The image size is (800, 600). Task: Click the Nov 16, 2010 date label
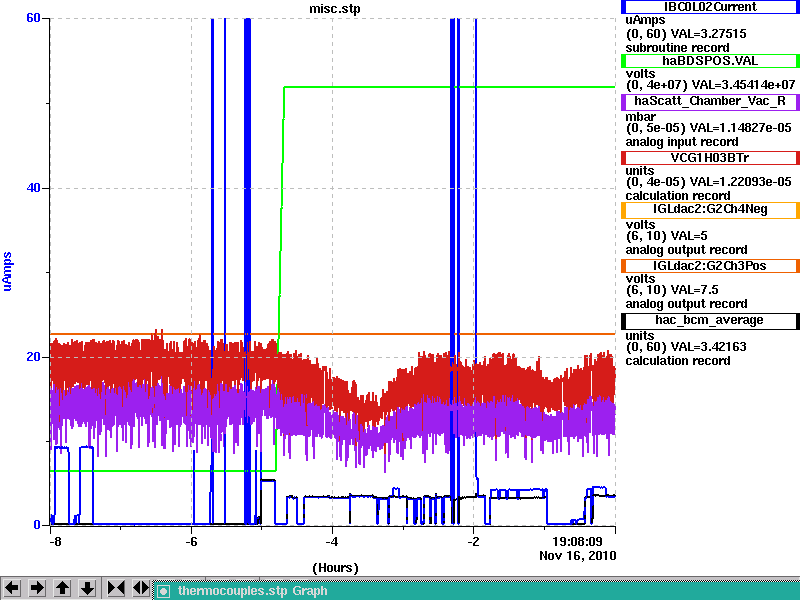point(578,556)
